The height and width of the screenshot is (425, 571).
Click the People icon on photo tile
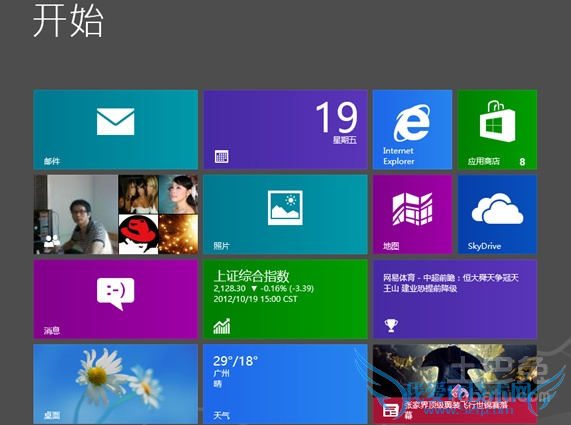click(52, 241)
